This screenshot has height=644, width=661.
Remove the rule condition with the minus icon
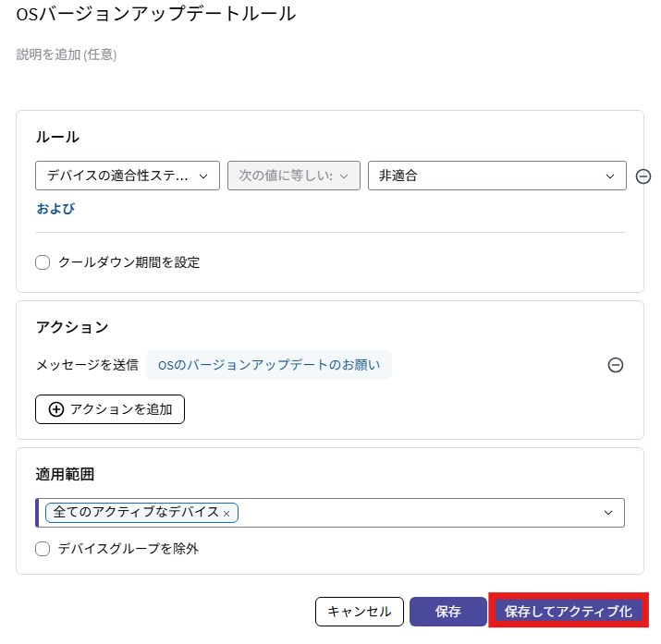coord(643,176)
